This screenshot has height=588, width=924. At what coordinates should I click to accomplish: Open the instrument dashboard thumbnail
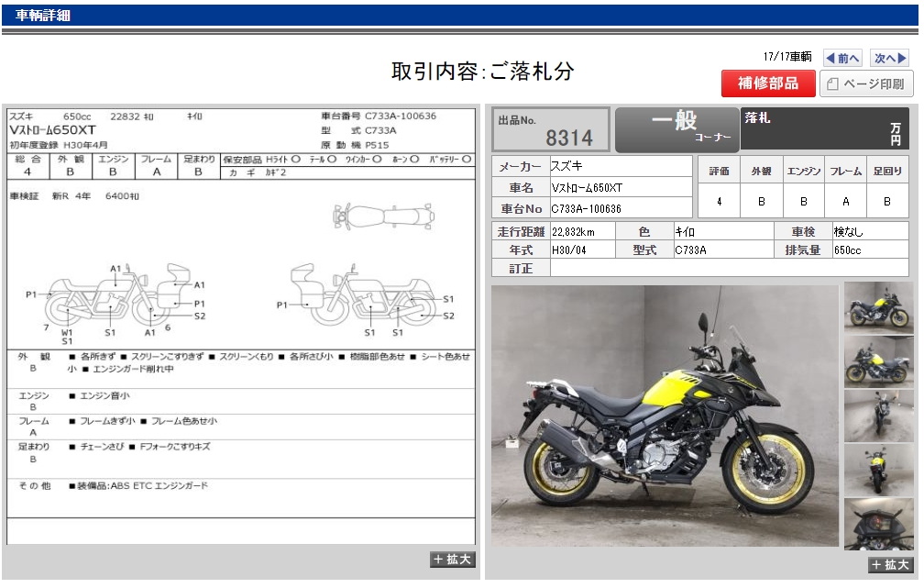(878, 524)
